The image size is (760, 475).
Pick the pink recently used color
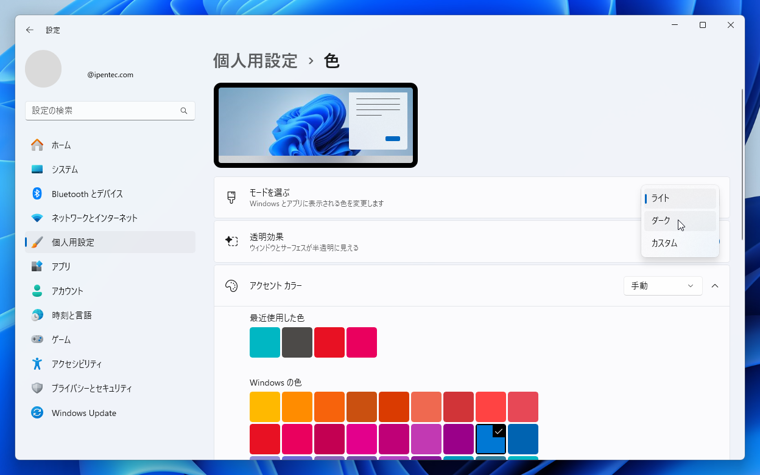(x=362, y=342)
